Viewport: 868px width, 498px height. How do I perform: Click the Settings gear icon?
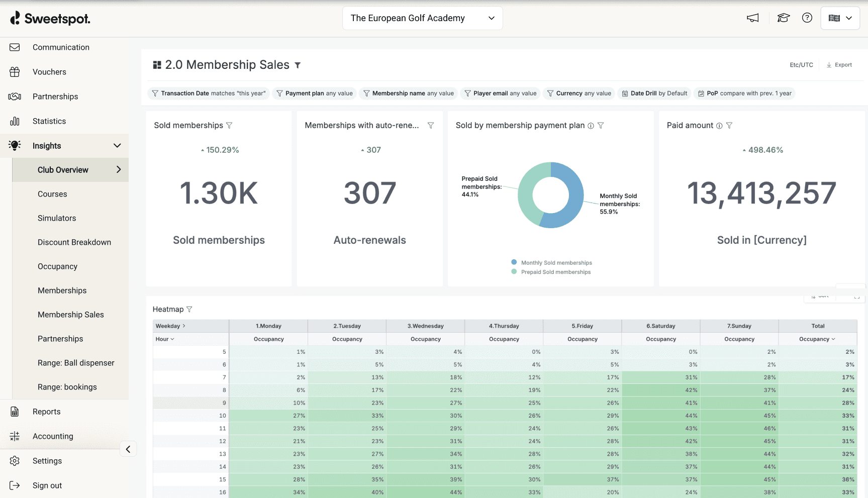click(15, 461)
